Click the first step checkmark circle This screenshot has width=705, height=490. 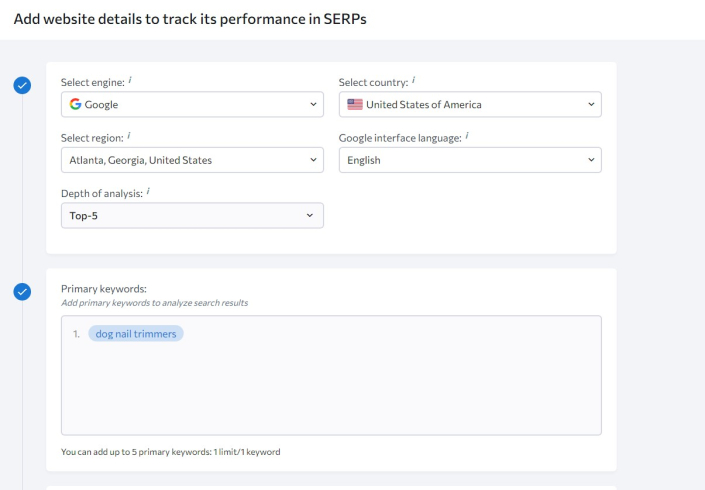pos(22,85)
